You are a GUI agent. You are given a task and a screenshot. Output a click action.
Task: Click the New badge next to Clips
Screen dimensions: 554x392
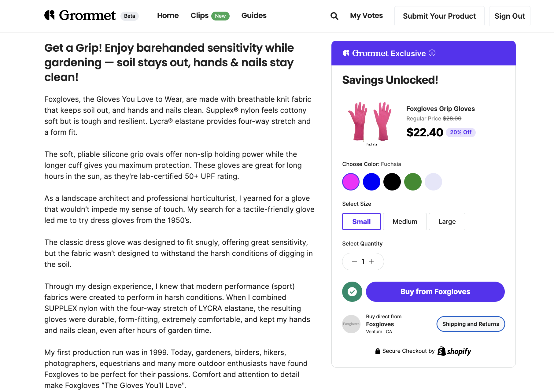220,16
